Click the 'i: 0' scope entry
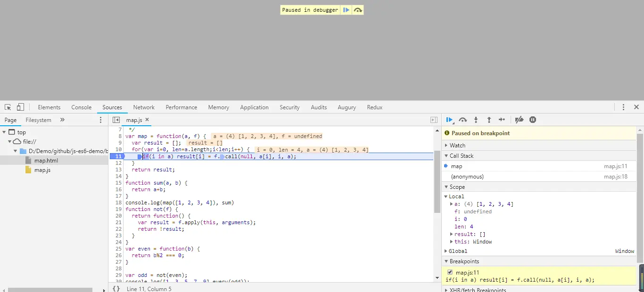The width and height of the screenshot is (644, 292). (461, 219)
